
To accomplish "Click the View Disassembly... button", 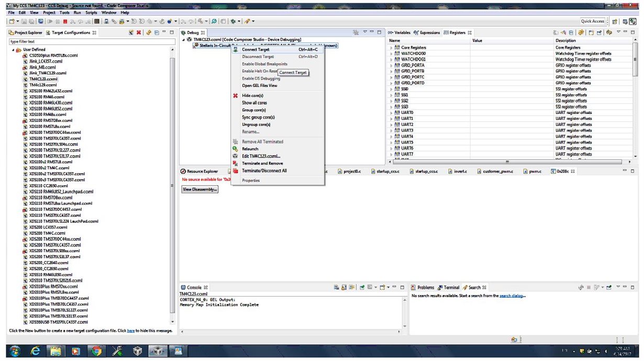I will point(199,189).
